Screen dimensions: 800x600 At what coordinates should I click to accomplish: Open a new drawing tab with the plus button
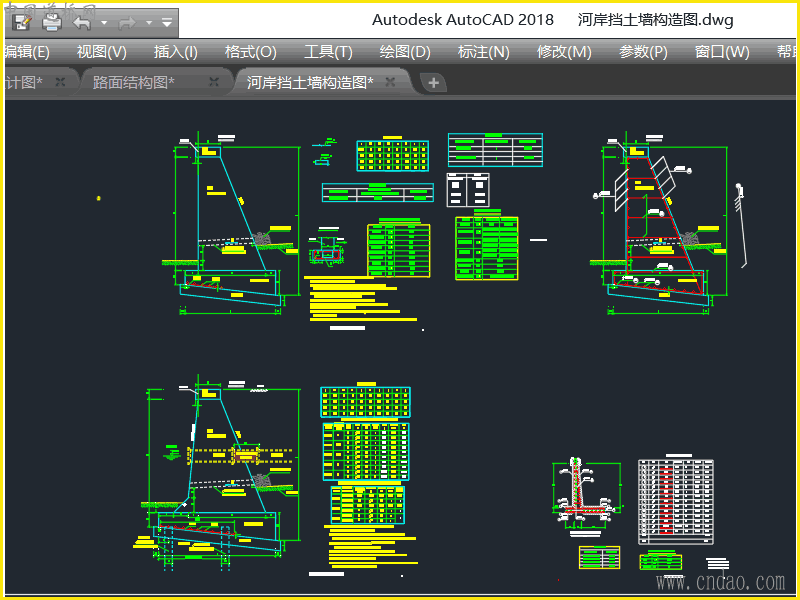tap(433, 83)
